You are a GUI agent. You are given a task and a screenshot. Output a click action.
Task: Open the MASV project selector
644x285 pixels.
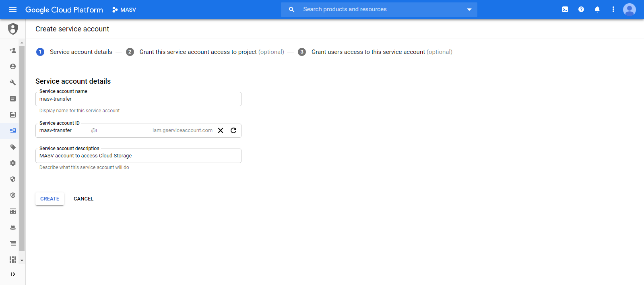click(124, 10)
